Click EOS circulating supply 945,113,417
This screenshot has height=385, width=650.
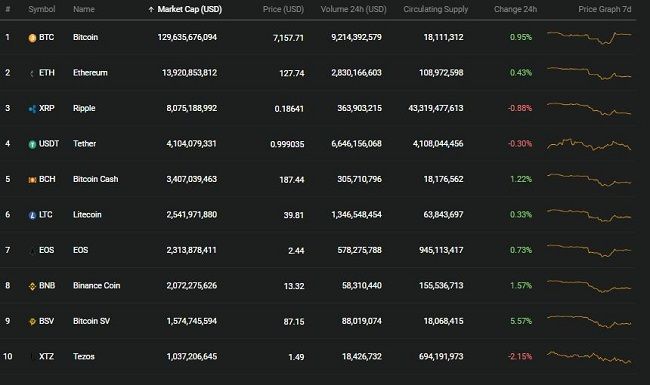click(441, 250)
